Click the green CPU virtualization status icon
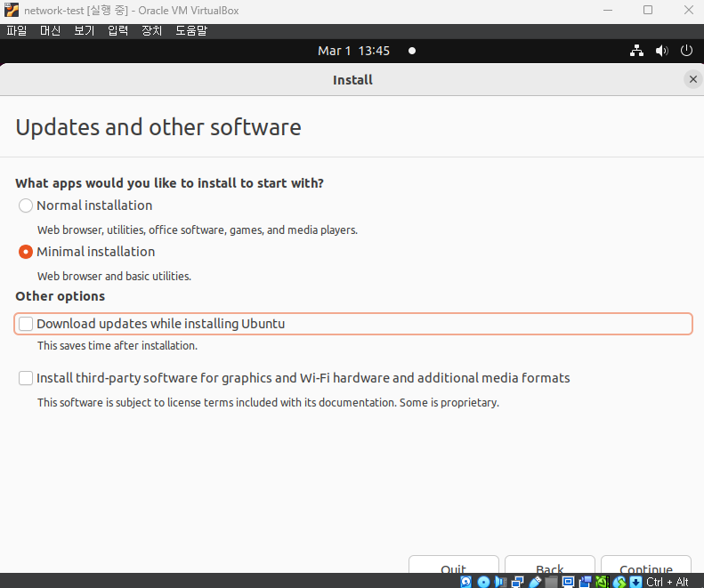Screen dimensions: 704x588 (602, 582)
